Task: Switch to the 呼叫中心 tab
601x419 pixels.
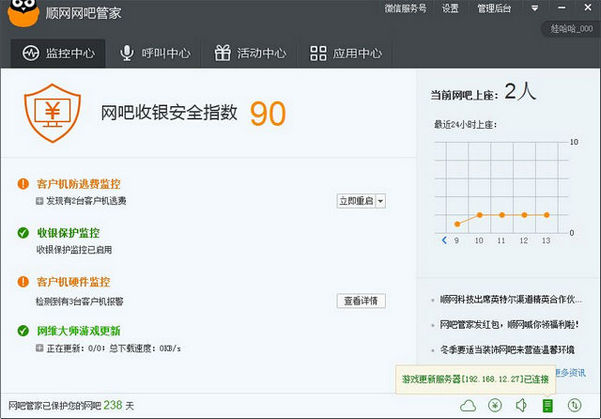Action: 154,53
